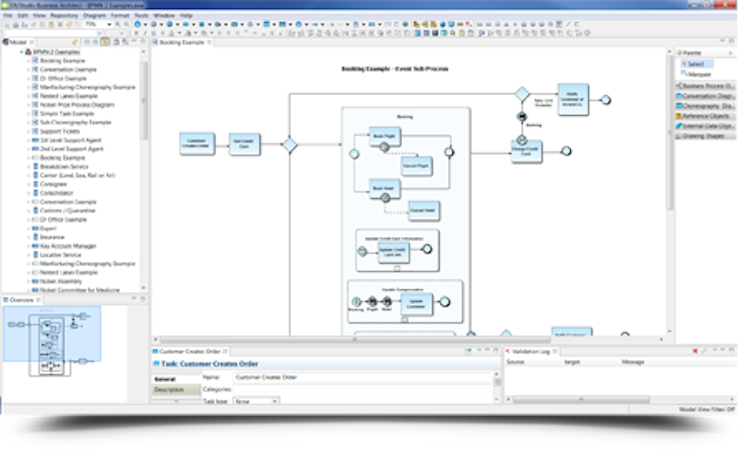Expand the Breakdown Service tree node
The height and width of the screenshot is (450, 739).
point(28,167)
